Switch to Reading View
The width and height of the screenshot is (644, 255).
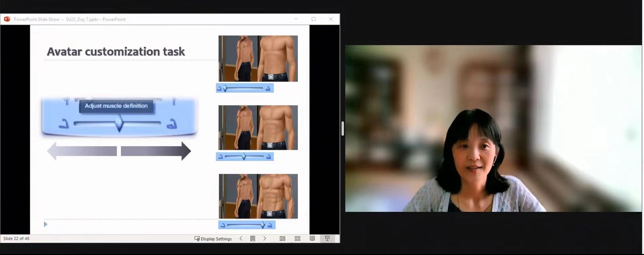pos(312,238)
